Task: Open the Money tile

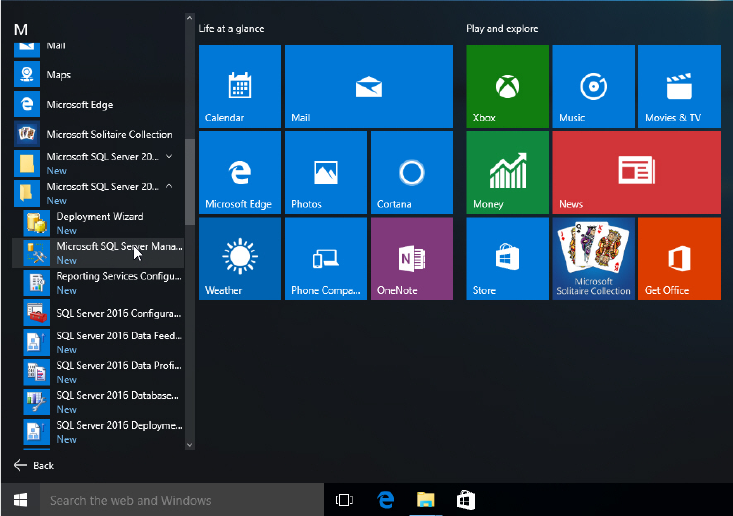Action: click(507, 172)
